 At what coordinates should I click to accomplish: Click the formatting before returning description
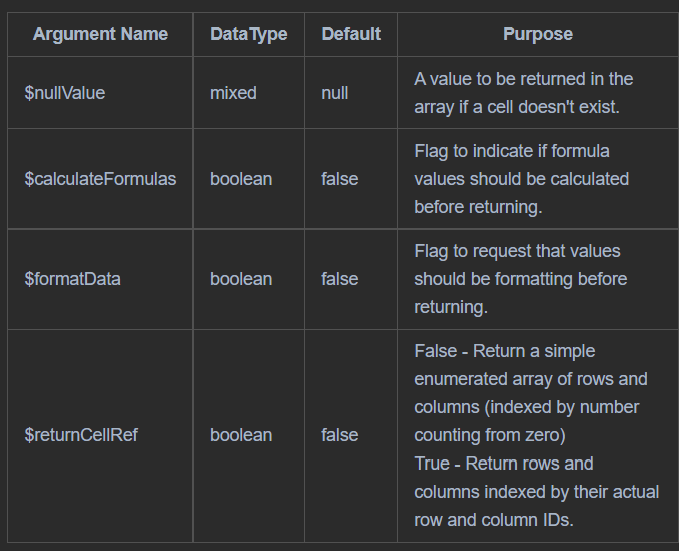520,279
